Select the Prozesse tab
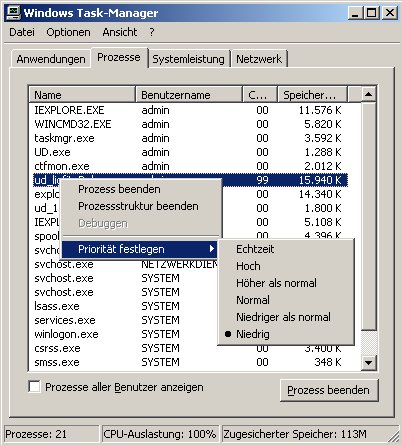 (x=119, y=57)
